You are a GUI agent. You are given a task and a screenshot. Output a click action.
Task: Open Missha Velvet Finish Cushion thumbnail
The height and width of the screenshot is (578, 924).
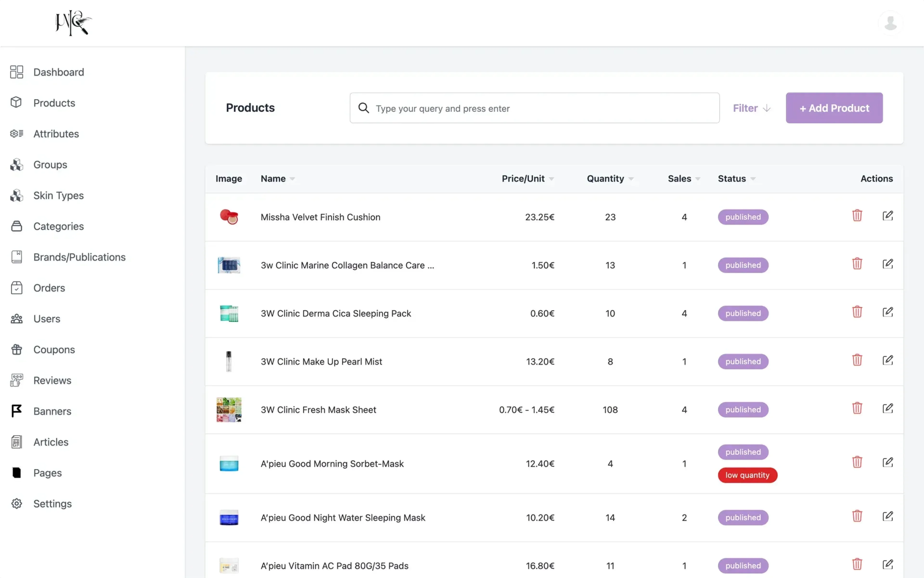[229, 217]
